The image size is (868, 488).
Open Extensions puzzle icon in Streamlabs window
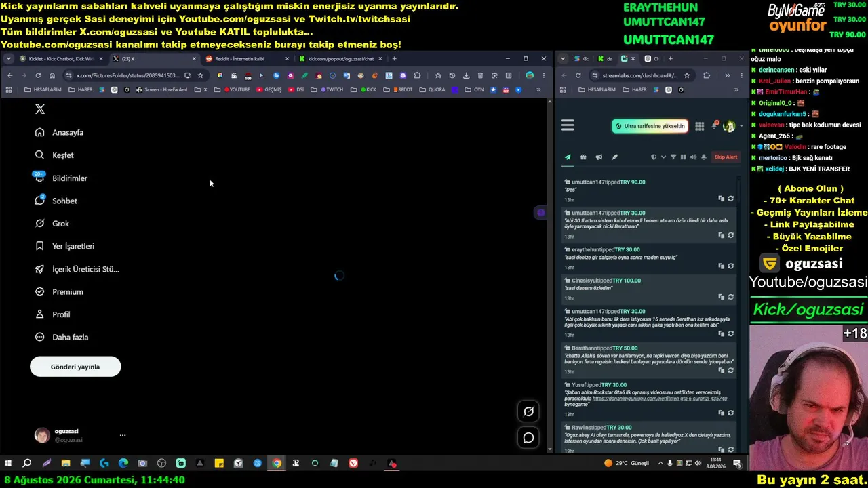tap(707, 75)
